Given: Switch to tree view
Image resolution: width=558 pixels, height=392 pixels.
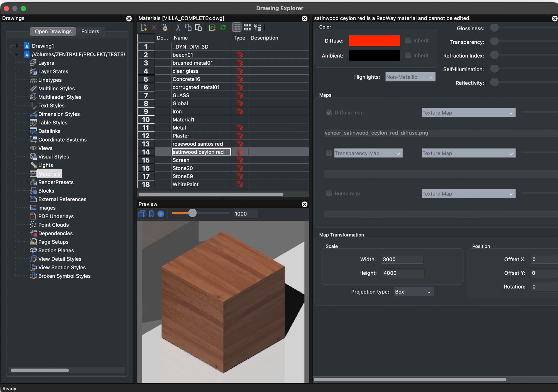Looking at the screenshot, I should [257, 28].
